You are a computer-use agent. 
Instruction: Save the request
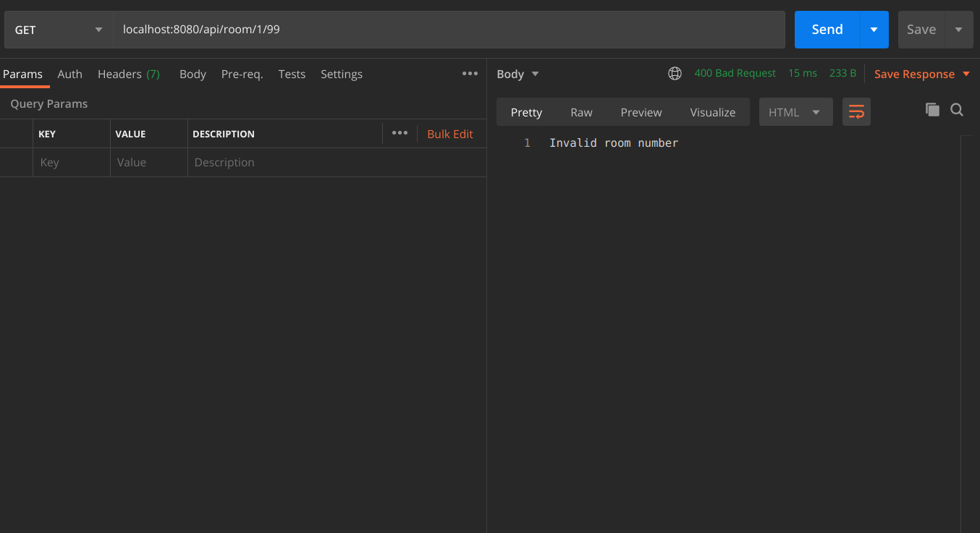[x=921, y=30]
